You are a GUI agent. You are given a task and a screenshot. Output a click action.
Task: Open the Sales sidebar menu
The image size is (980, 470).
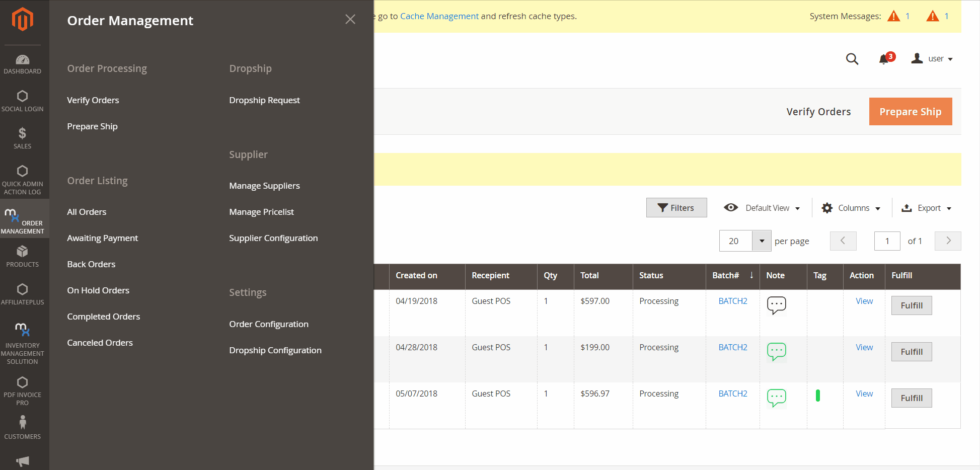point(22,138)
